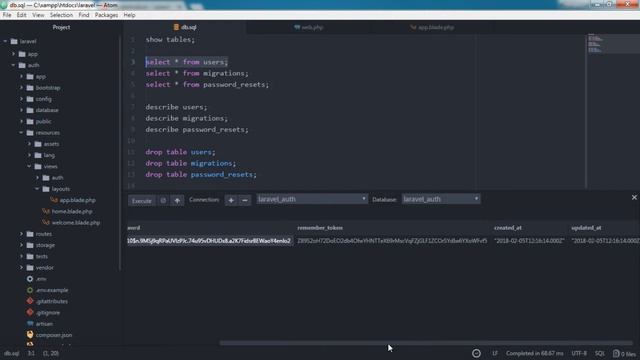This screenshot has width=640, height=360.
Task: Select the .env file icon
Action: coord(30,279)
